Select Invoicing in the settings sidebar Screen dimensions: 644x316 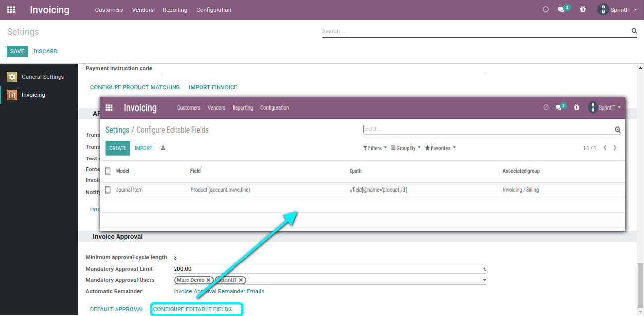coord(33,94)
